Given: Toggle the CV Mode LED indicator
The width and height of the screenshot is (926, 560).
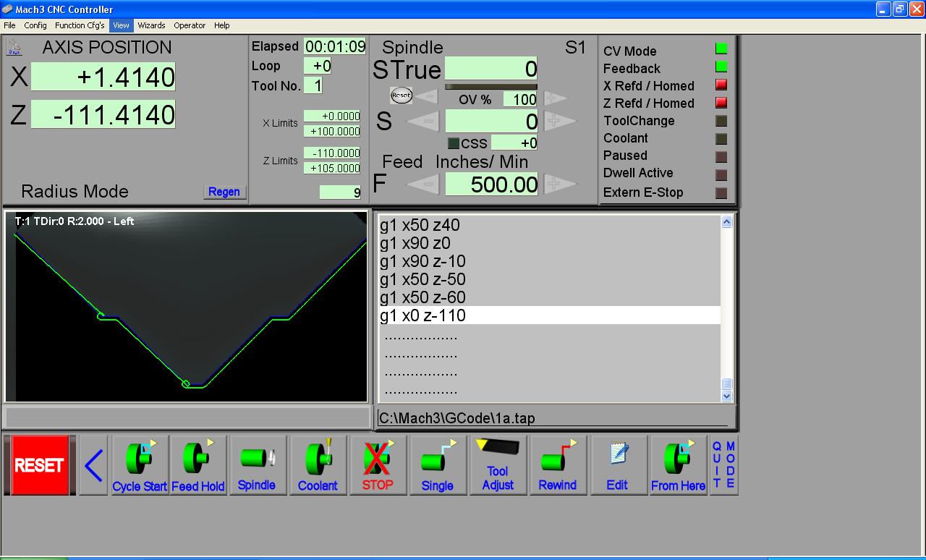Looking at the screenshot, I should pos(721,49).
